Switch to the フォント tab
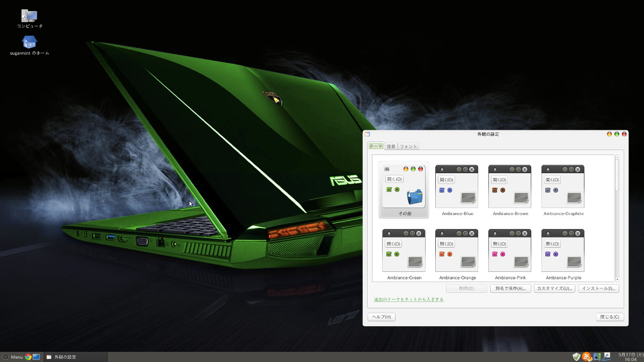This screenshot has width=644, height=362. (408, 146)
